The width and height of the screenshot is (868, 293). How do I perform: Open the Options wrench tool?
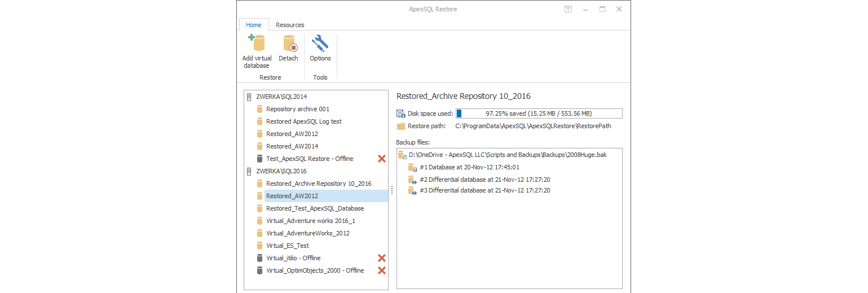tap(320, 43)
